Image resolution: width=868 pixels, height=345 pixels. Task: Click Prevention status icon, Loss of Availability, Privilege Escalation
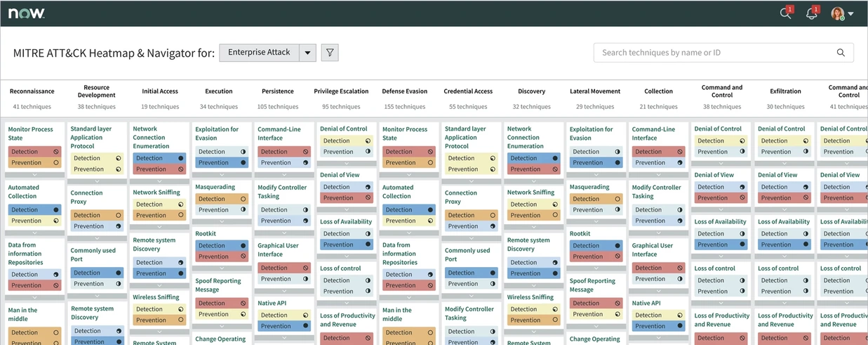coord(368,245)
